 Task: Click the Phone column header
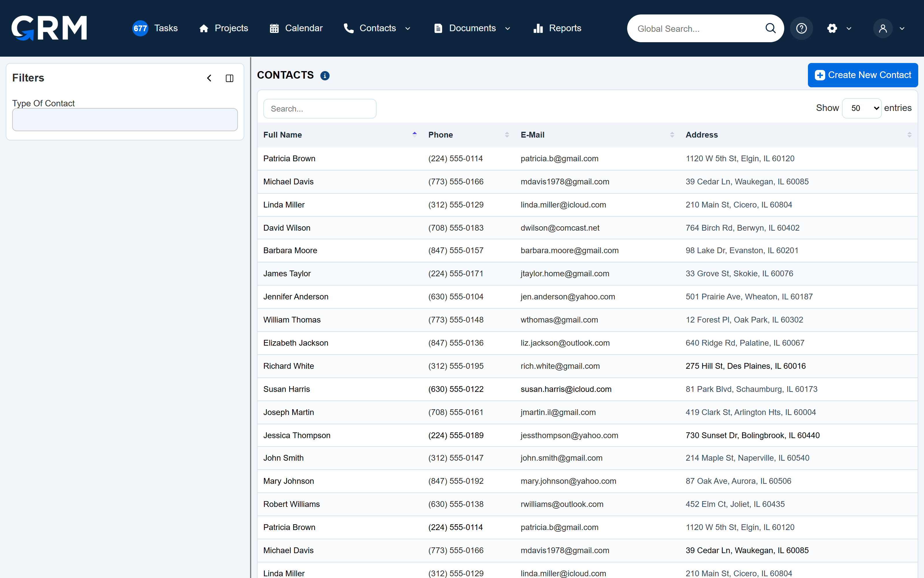(x=440, y=135)
